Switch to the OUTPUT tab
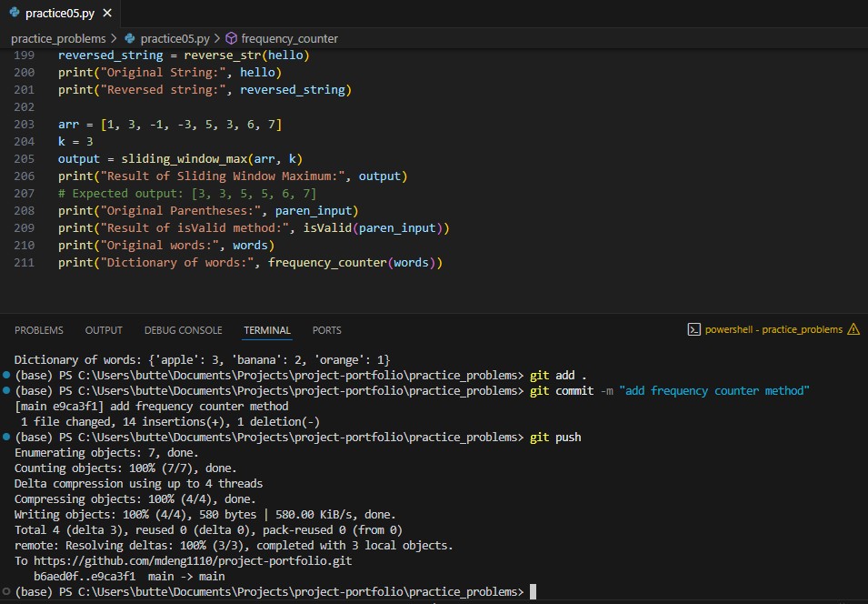This screenshot has width=868, height=604. point(103,330)
